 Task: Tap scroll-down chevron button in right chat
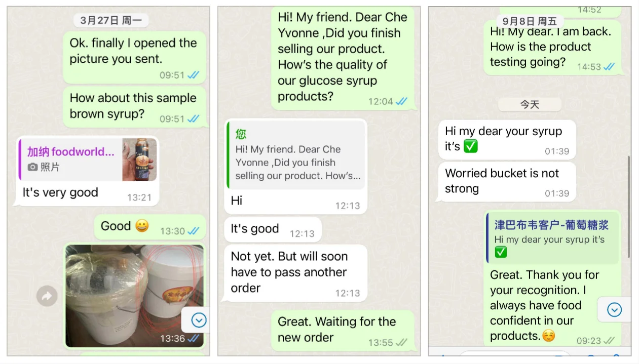pyautogui.click(x=614, y=309)
